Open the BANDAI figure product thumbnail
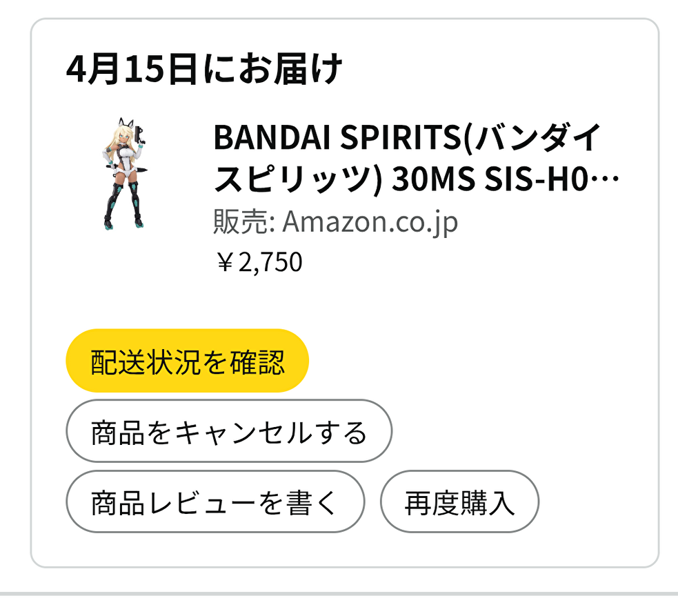 [x=125, y=173]
